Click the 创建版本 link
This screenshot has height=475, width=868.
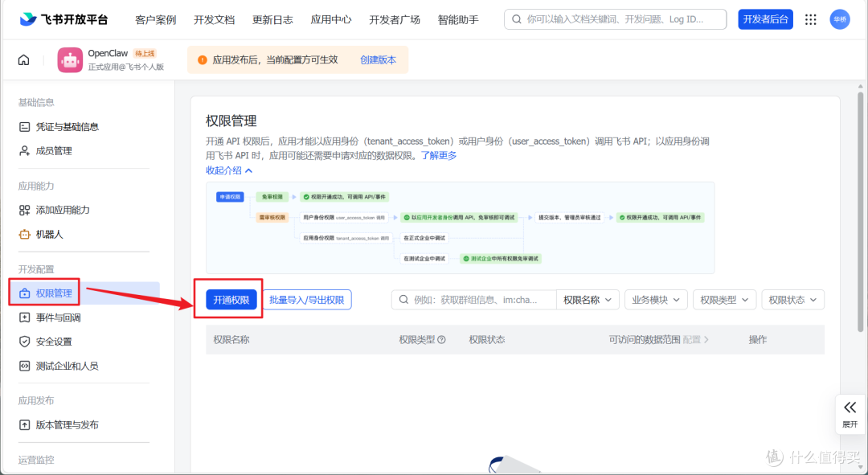[x=378, y=59]
